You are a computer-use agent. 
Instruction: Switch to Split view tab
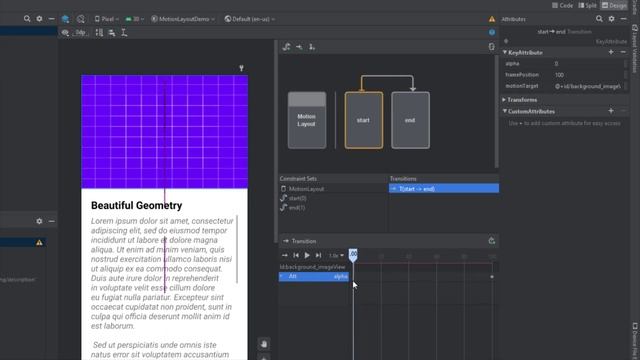click(x=587, y=5)
